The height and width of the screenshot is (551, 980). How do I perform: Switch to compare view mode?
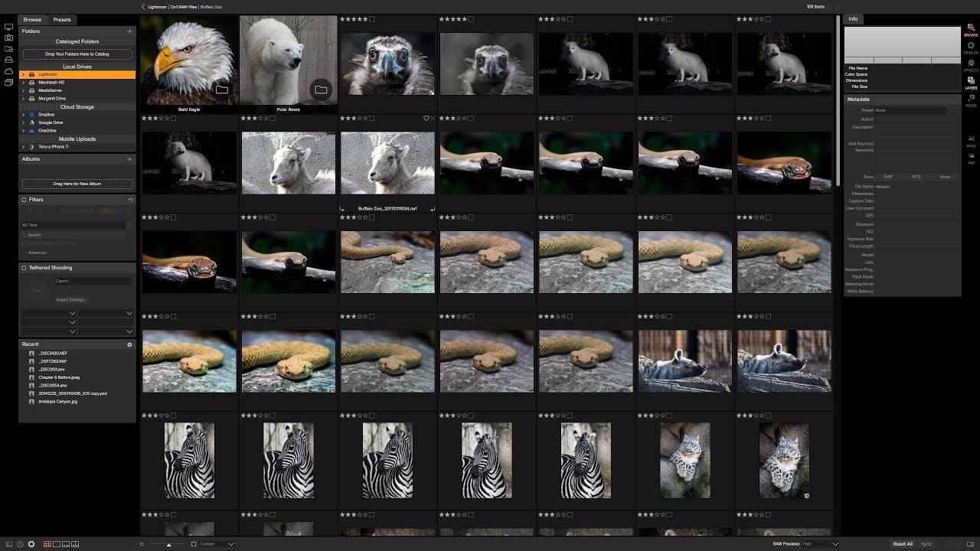(75, 543)
